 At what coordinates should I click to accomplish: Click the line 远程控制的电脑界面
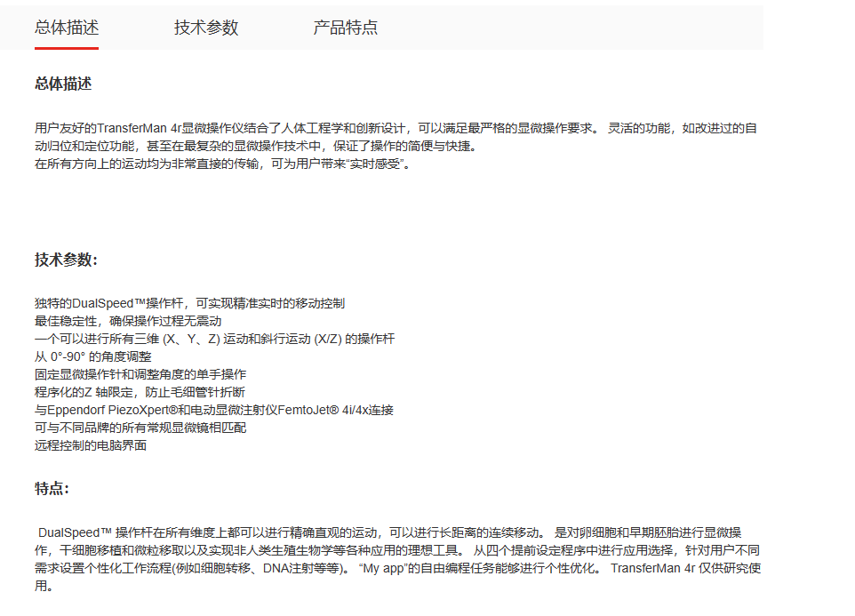click(91, 445)
